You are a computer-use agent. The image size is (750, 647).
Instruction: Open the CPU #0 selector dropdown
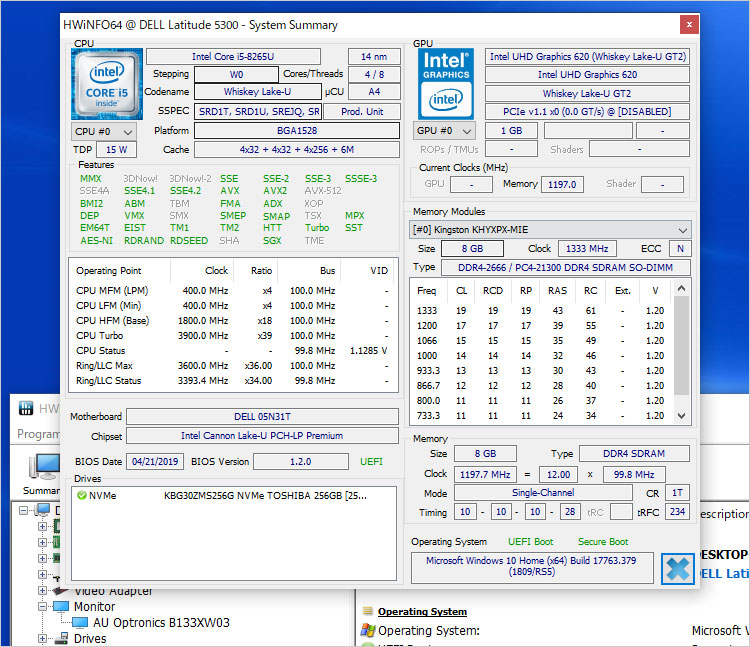coord(104,132)
